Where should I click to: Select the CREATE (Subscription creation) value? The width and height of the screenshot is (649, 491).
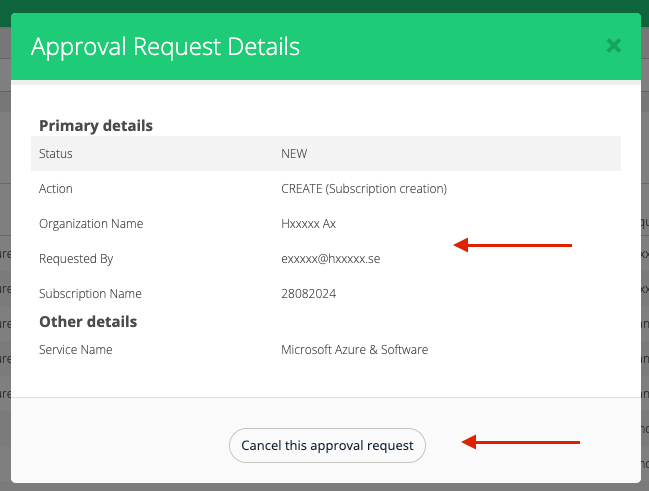(364, 189)
